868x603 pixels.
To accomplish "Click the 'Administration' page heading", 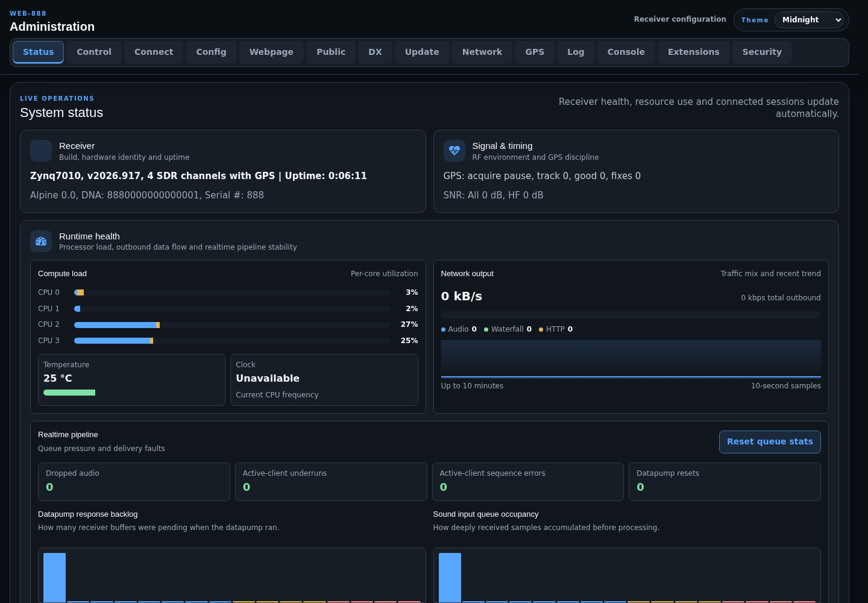I will pyautogui.click(x=52, y=27).
